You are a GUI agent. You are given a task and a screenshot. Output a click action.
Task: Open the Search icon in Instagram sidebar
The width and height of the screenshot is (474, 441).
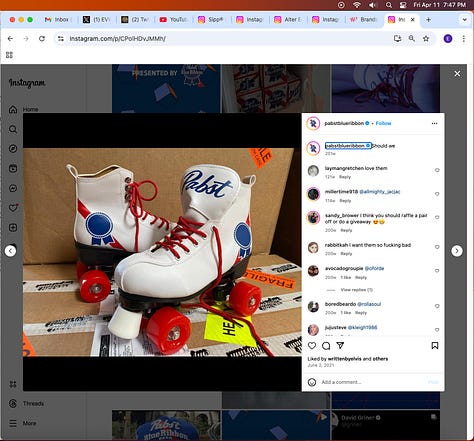tap(13, 129)
